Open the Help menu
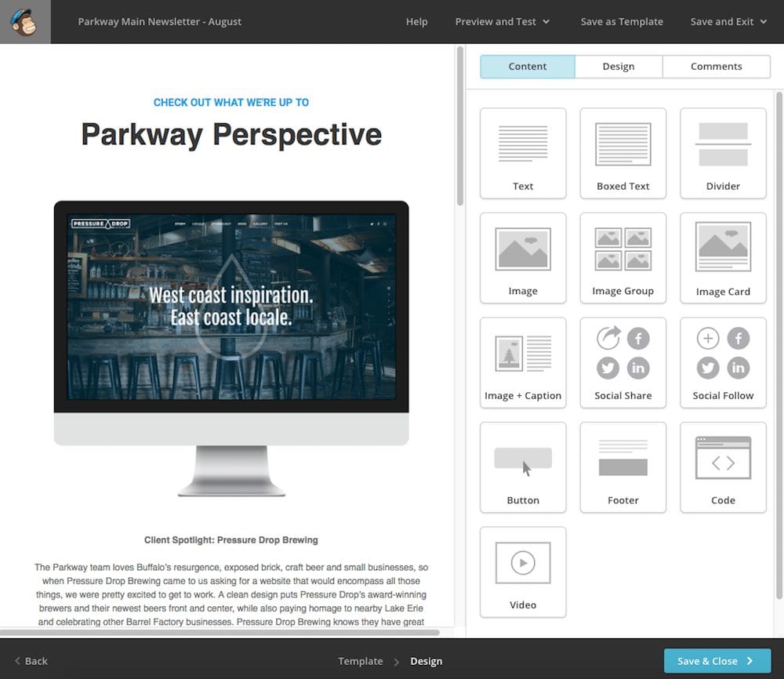 [x=416, y=21]
